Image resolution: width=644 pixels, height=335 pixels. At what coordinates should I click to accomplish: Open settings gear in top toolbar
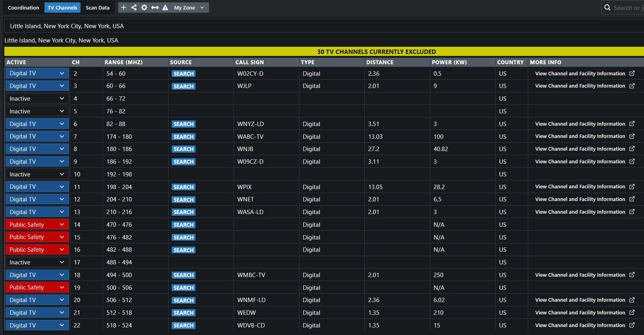(144, 8)
